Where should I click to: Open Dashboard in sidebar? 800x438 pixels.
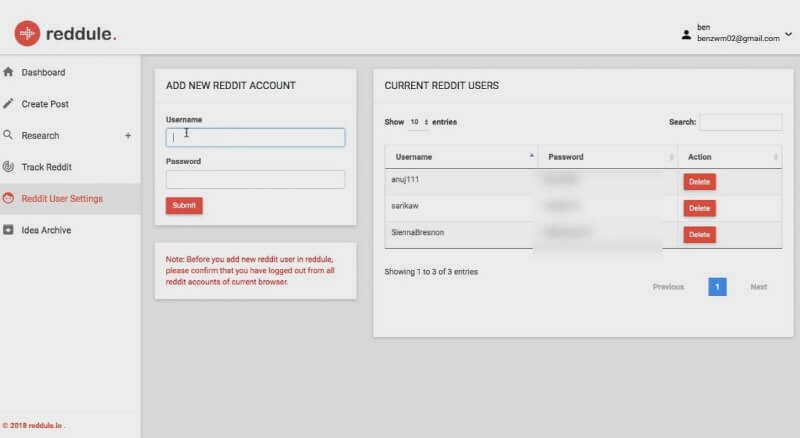point(43,72)
